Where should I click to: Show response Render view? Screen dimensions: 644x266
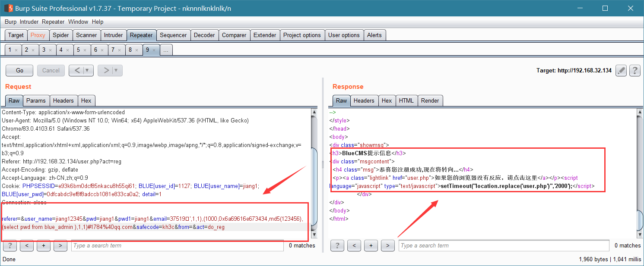(430, 100)
